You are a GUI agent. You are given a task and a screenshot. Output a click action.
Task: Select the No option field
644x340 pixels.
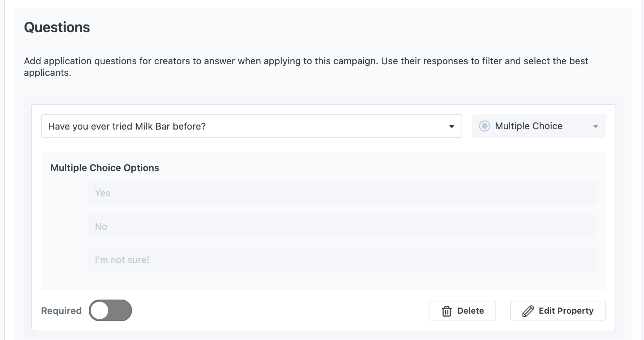click(x=342, y=226)
